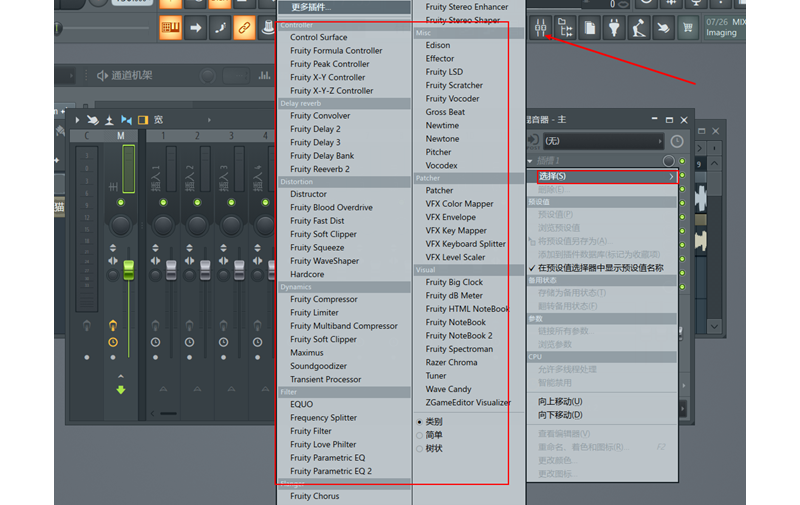Open the Browser tree toolbar icon
Screen dimensions: 800x505
(x=565, y=28)
